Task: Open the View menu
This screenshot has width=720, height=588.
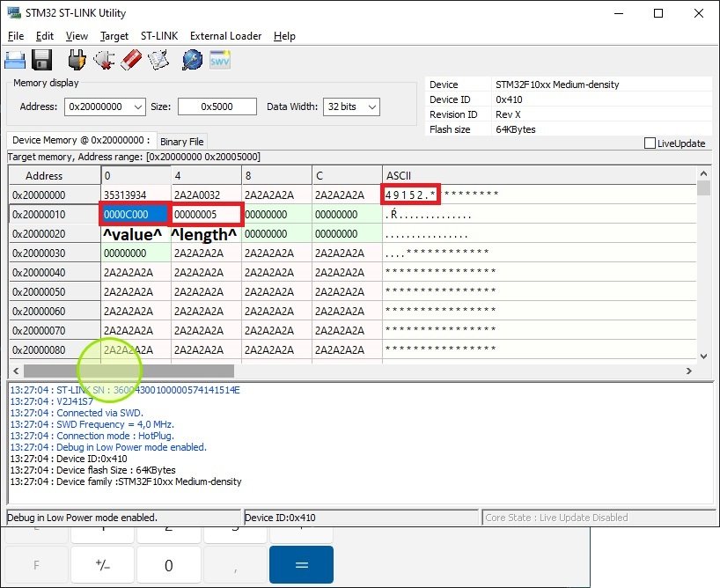Action: (77, 36)
